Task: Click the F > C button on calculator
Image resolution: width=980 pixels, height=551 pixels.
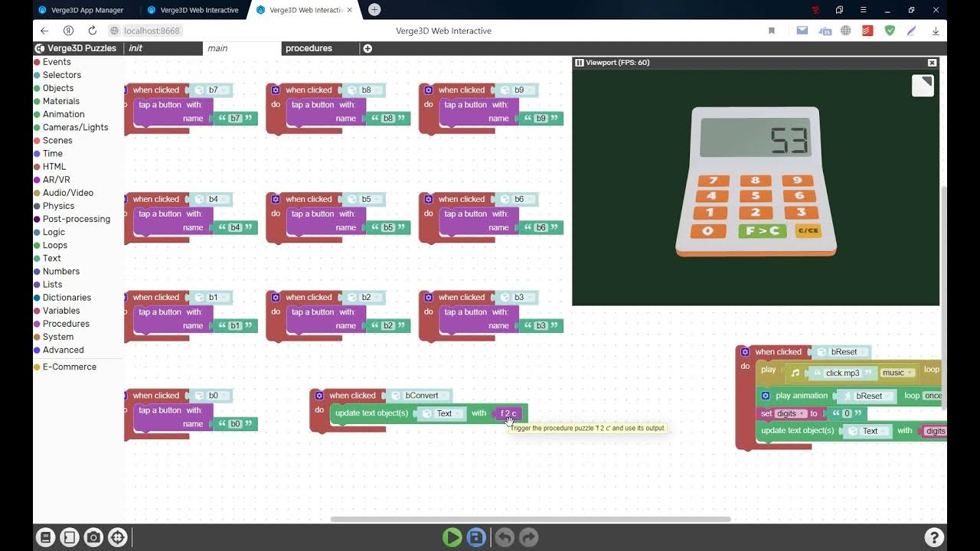Action: coord(762,230)
